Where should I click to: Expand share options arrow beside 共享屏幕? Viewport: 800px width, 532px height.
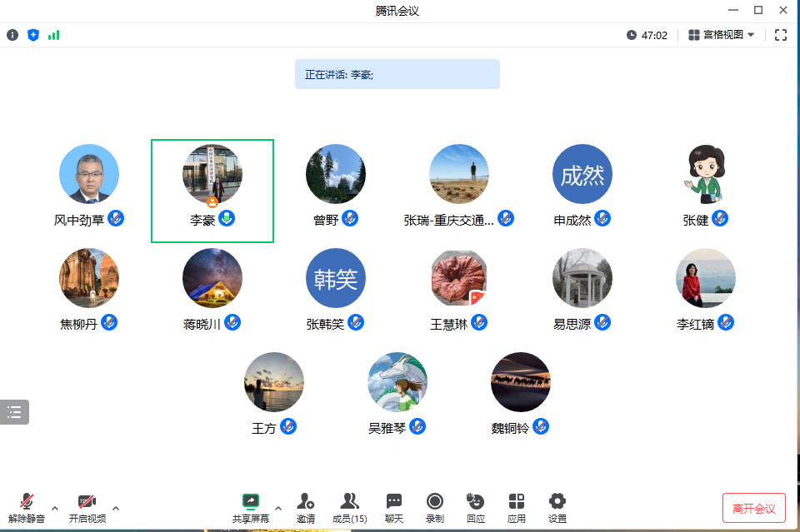[278, 507]
